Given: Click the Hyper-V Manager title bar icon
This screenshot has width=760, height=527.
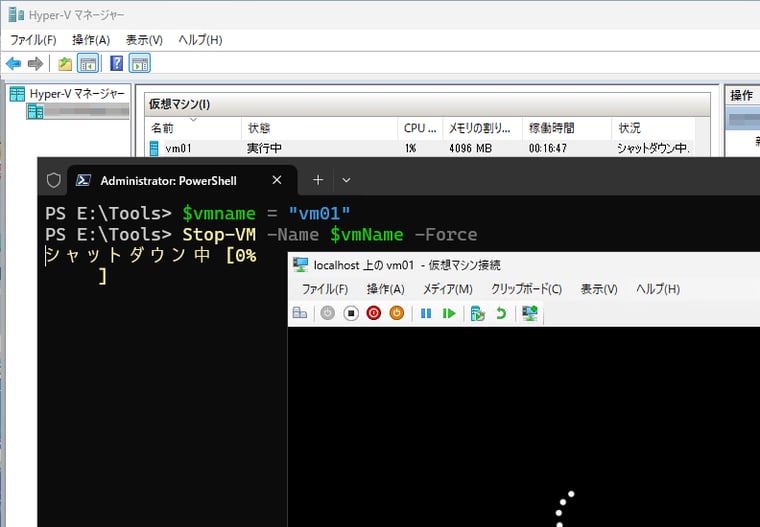Looking at the screenshot, I should point(16,15).
